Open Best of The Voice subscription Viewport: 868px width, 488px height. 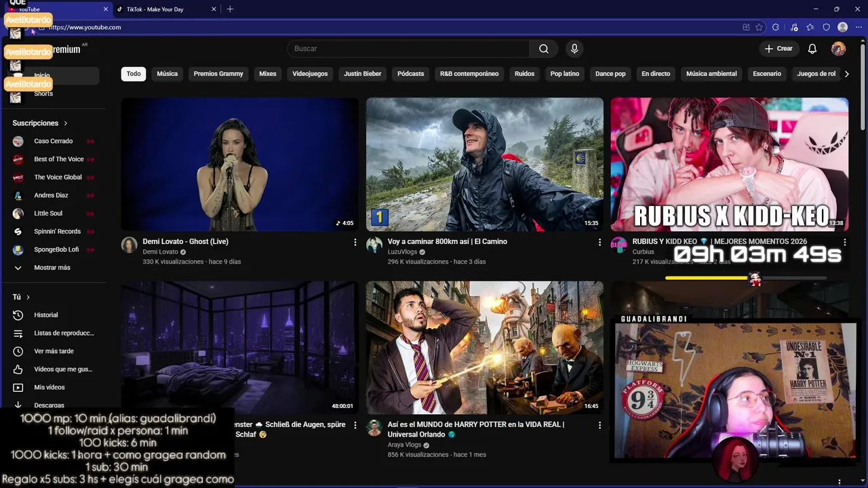[x=53, y=159]
